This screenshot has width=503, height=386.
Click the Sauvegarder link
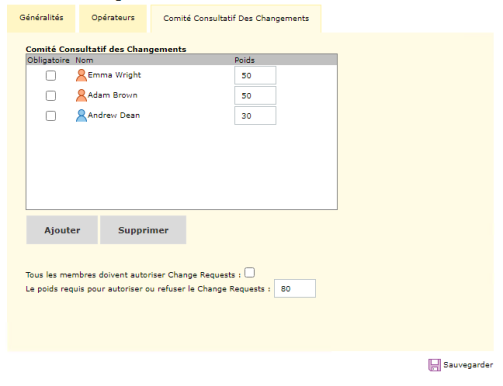468,365
